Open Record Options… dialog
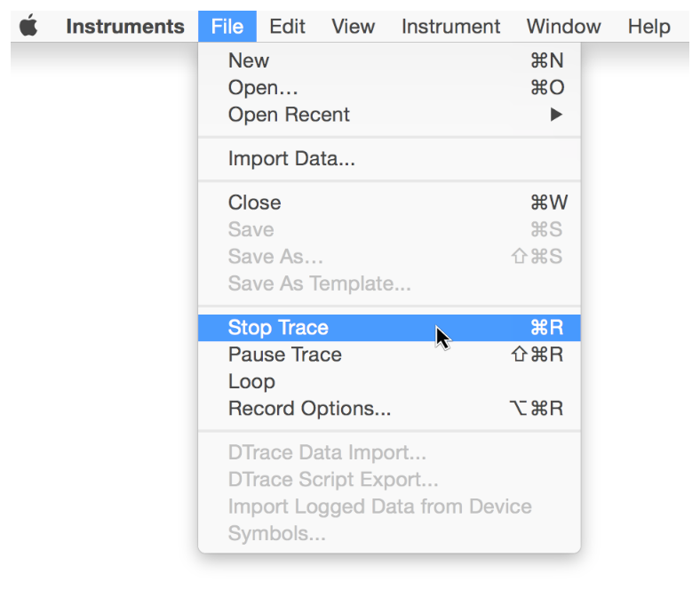This screenshot has width=700, height=590. 309,409
